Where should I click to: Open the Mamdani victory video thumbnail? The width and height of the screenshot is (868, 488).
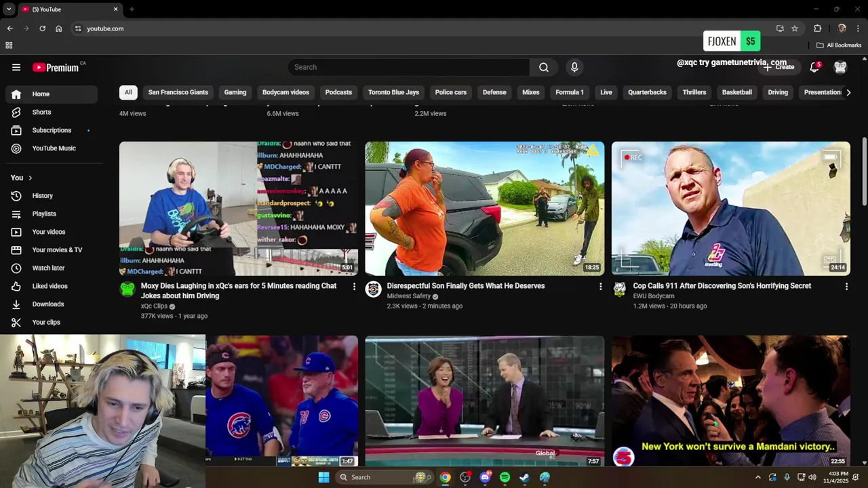tap(731, 401)
